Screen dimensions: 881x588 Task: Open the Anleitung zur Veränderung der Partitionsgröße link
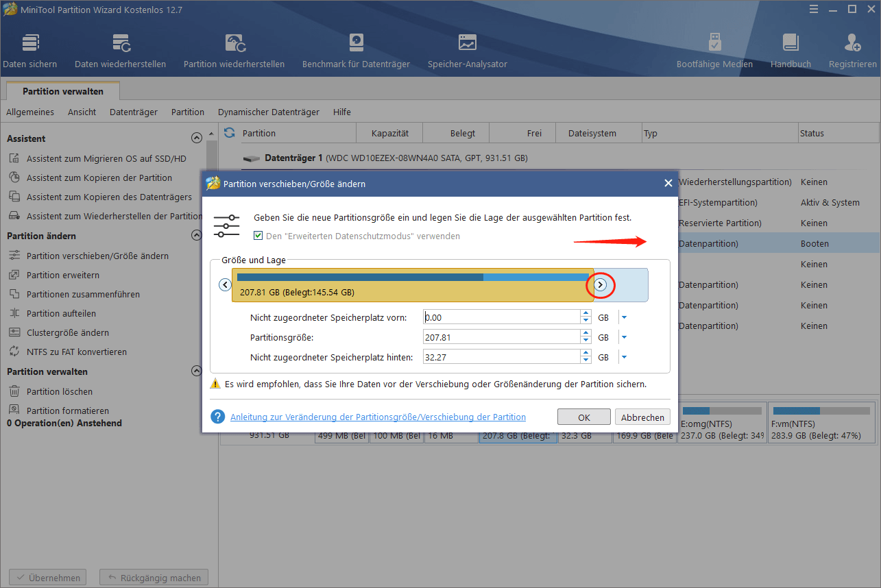coord(376,417)
